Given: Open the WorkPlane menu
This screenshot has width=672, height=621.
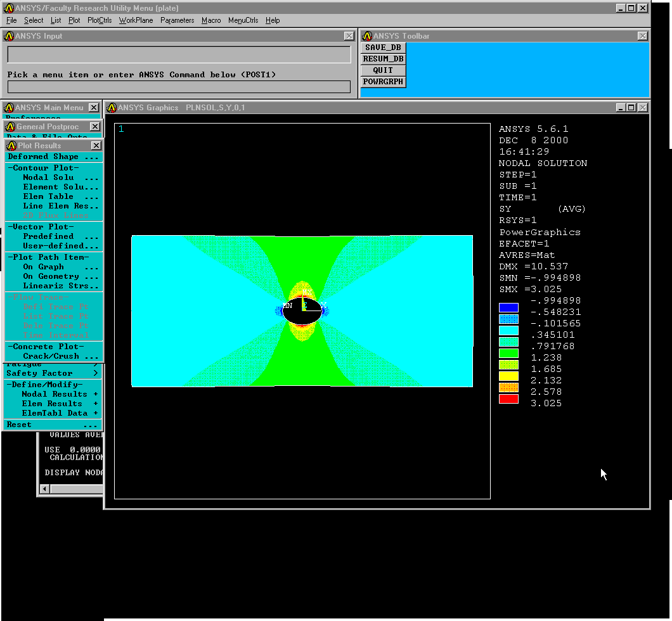Looking at the screenshot, I should pyautogui.click(x=136, y=20).
